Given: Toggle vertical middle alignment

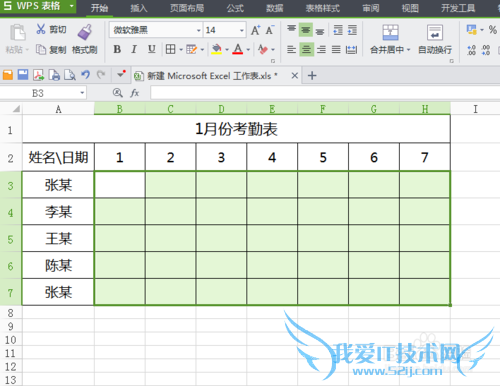Looking at the screenshot, I should pos(306,30).
